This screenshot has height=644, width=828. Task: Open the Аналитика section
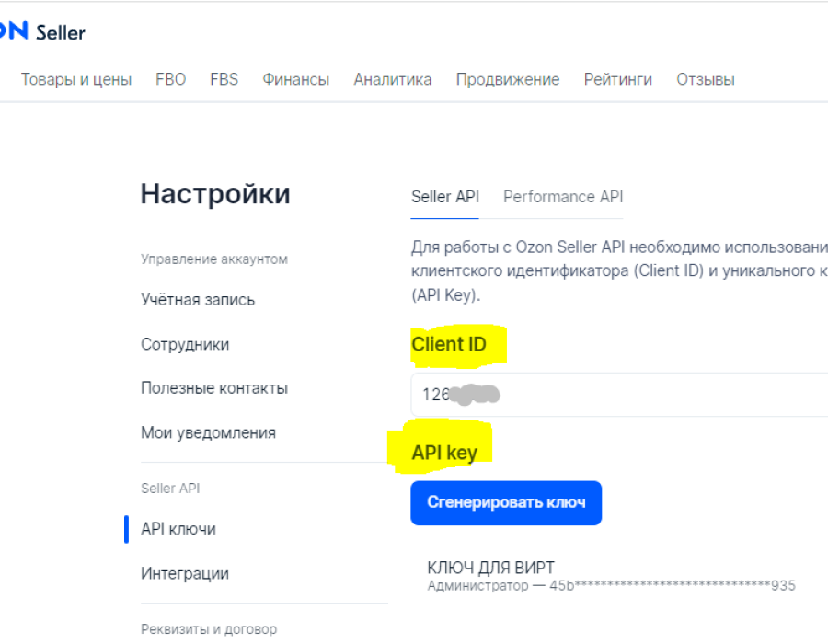tap(392, 79)
